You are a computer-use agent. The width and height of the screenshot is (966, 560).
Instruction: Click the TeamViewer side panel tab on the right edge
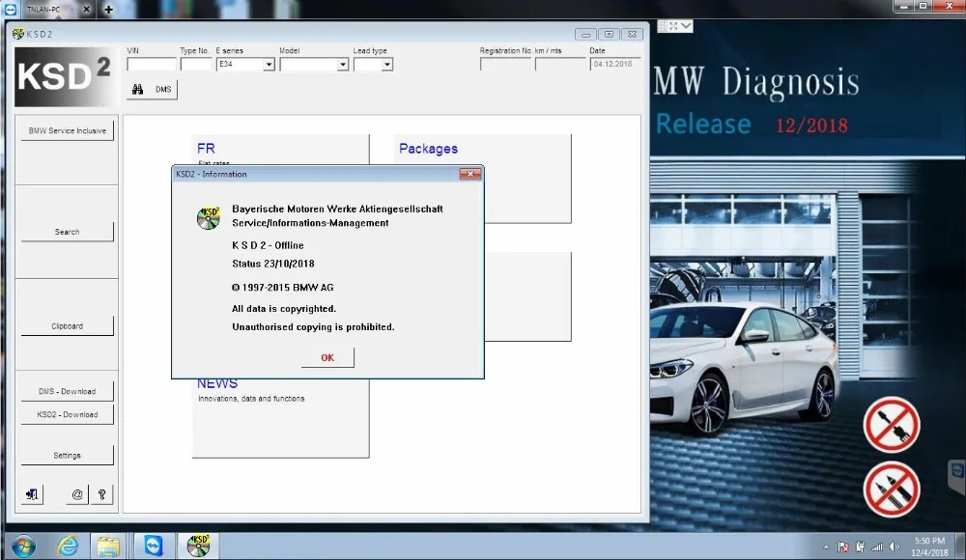[956, 472]
